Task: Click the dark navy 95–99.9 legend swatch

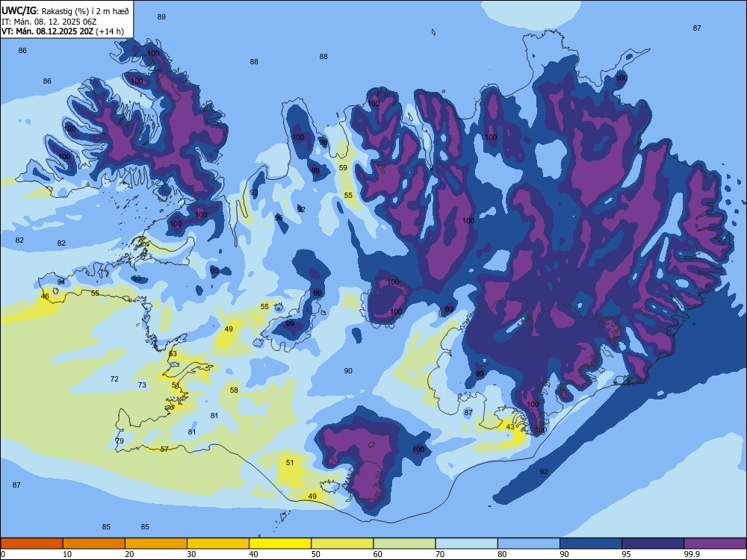Action: (x=653, y=544)
